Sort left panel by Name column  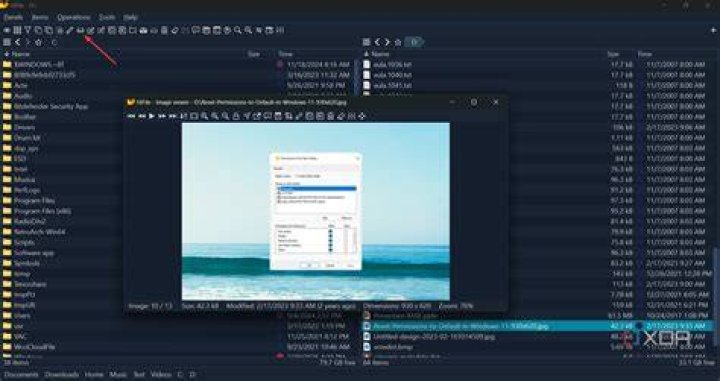pyautogui.click(x=21, y=54)
